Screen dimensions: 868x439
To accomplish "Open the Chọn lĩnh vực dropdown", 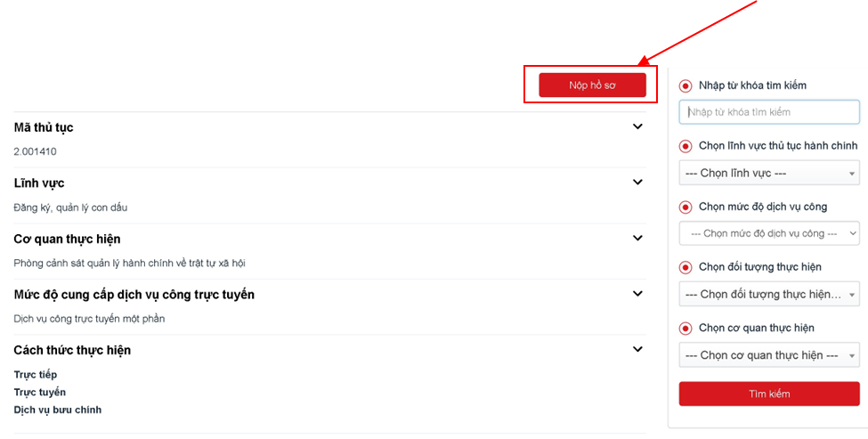I will 769,174.
